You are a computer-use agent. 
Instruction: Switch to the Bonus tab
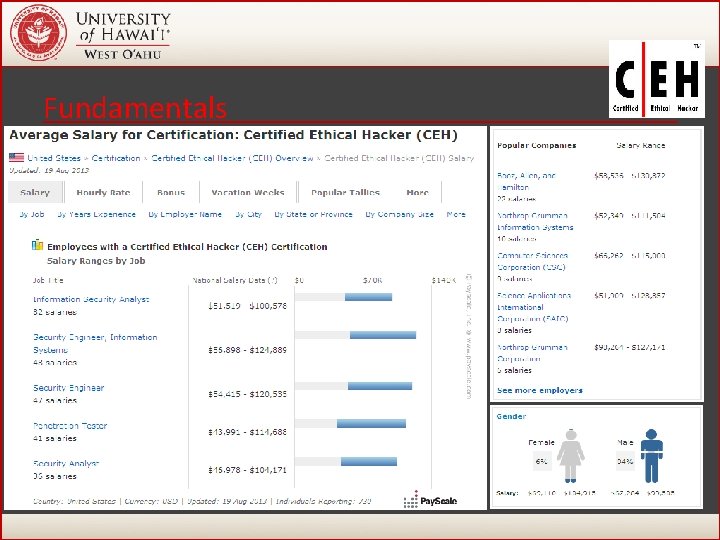pyautogui.click(x=171, y=192)
